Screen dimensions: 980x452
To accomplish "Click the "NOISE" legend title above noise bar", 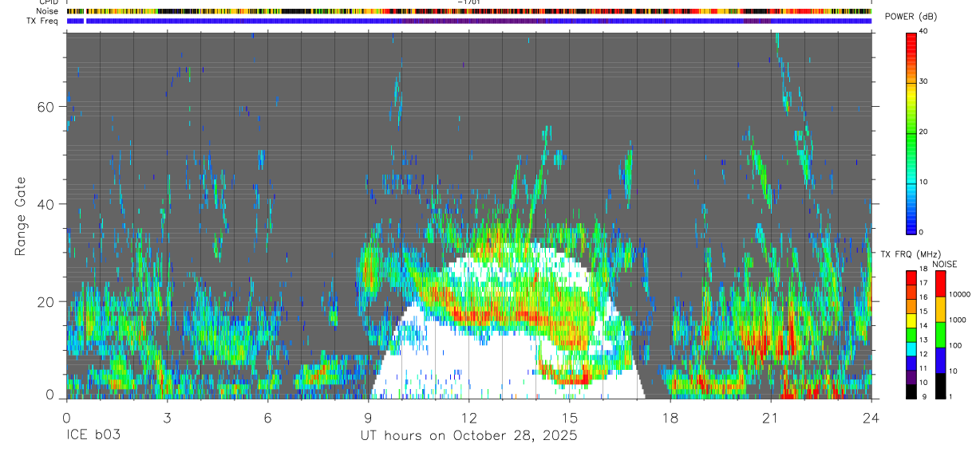I will click(x=944, y=265).
